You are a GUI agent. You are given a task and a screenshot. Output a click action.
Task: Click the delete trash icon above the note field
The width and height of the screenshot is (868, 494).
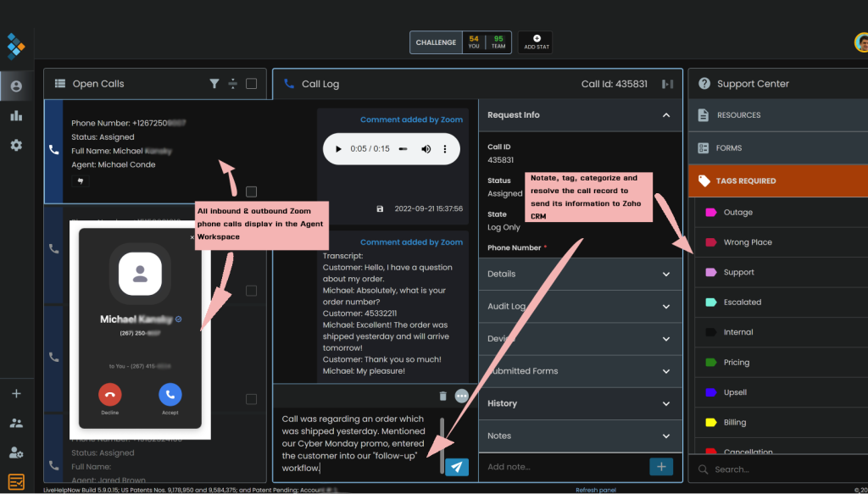[x=442, y=396]
